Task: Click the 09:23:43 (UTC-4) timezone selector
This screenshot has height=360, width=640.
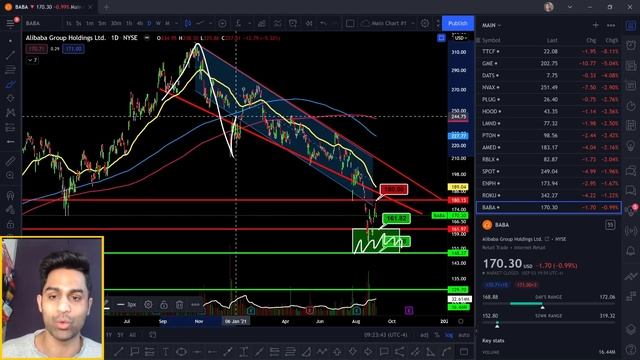Action: click(x=386, y=335)
